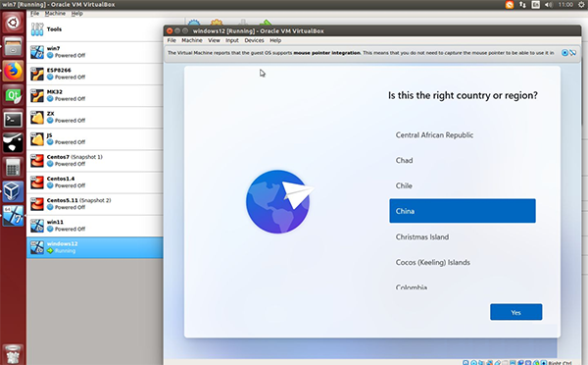
Task: Launch Firefox from the dock
Action: click(13, 71)
